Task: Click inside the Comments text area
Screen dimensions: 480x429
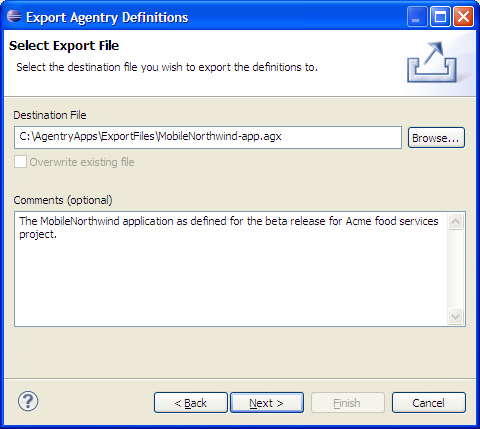Action: pyautogui.click(x=231, y=269)
